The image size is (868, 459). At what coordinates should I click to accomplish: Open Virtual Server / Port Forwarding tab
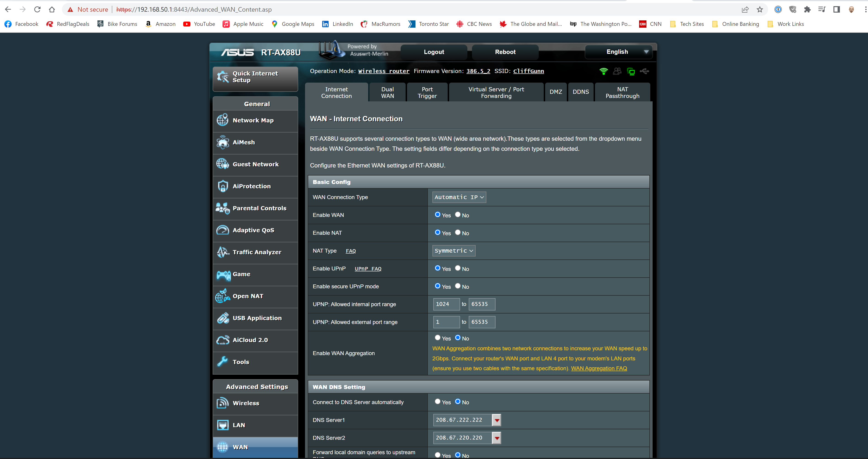(496, 92)
